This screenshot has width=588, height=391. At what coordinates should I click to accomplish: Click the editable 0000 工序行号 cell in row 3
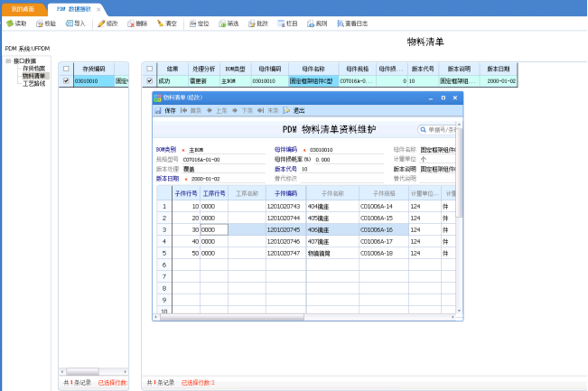[214, 229]
